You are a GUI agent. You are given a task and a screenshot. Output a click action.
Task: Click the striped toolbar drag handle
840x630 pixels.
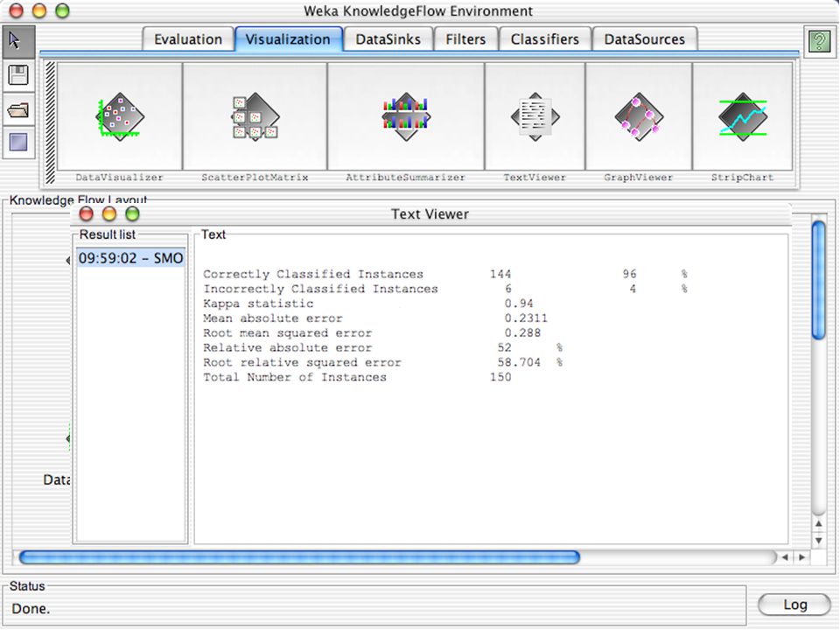(51, 123)
